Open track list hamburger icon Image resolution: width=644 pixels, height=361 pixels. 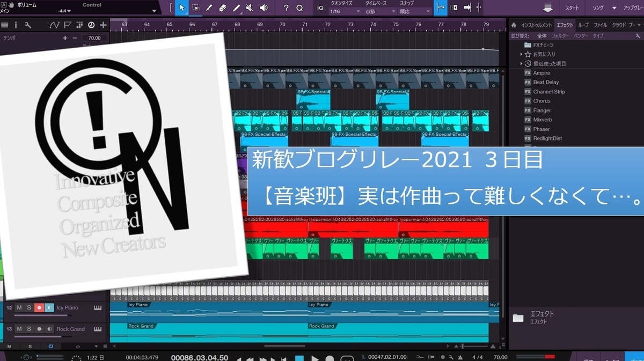(5, 25)
